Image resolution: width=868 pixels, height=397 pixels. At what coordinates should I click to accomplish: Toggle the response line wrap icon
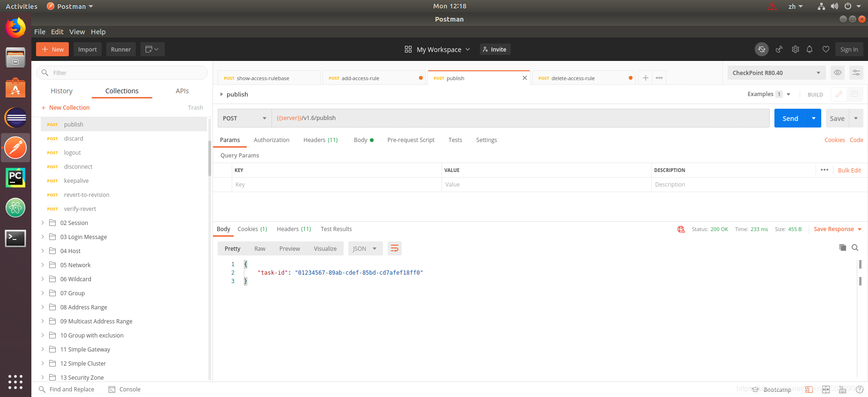coord(395,248)
